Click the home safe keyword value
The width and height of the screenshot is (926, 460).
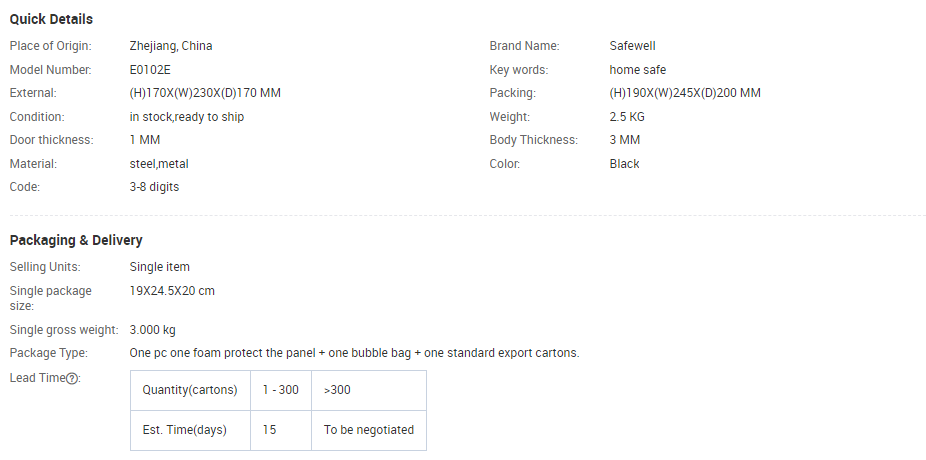(638, 70)
